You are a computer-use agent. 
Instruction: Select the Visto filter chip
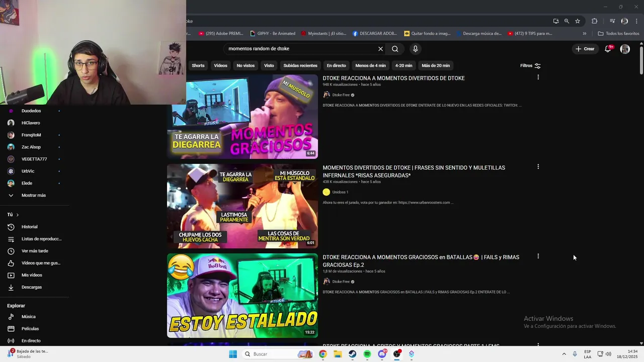(269, 65)
